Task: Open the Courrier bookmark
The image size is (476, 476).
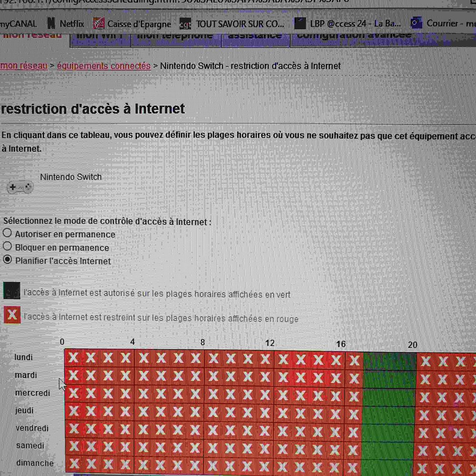Action: click(x=443, y=23)
